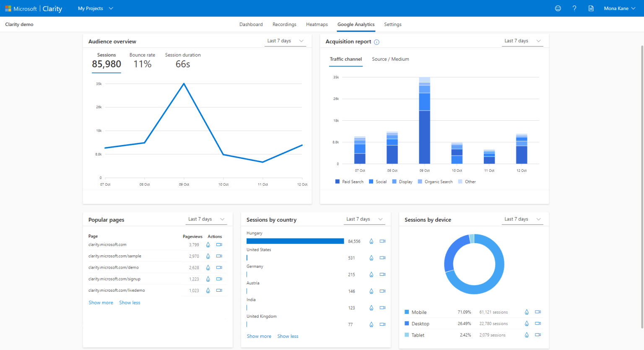Open heatmap icon for Mobile device row
The height and width of the screenshot is (350, 644).
click(x=527, y=312)
